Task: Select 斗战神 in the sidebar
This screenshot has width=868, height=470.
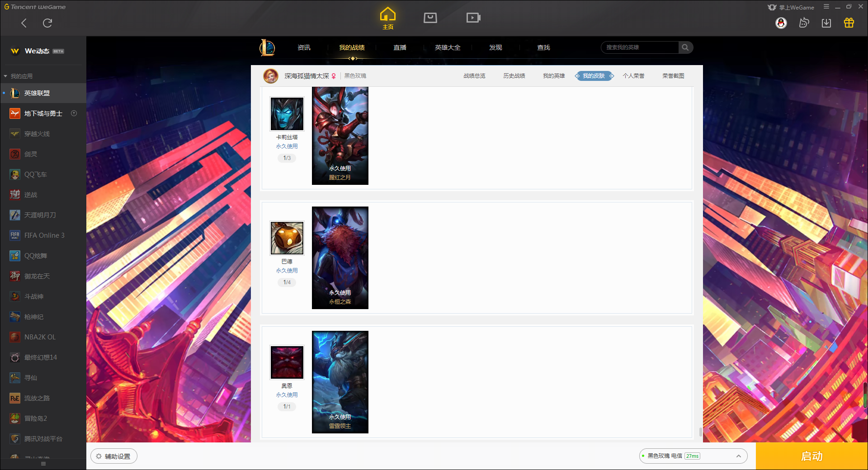Action: pyautogui.click(x=43, y=296)
